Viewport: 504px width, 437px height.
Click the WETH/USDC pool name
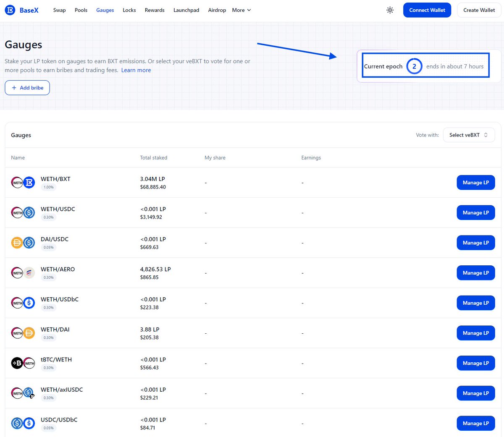58,209
